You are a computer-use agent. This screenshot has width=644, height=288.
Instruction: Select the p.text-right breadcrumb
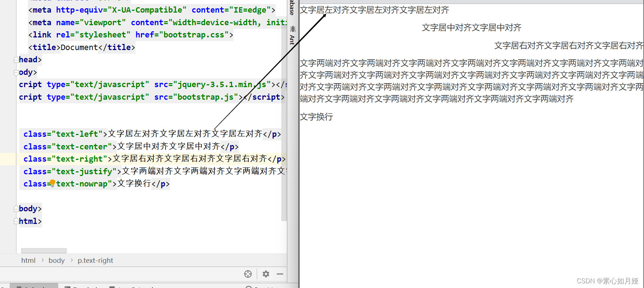click(95, 260)
